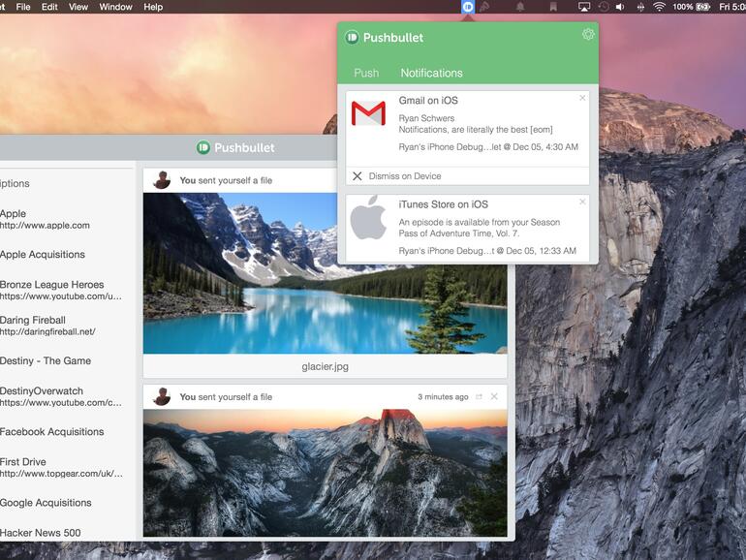This screenshot has height=560, width=746.
Task: Open the Window menu
Action: pos(115,7)
